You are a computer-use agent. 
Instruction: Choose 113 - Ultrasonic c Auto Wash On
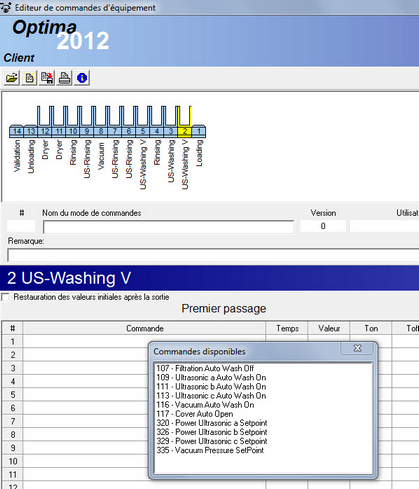[x=211, y=396]
